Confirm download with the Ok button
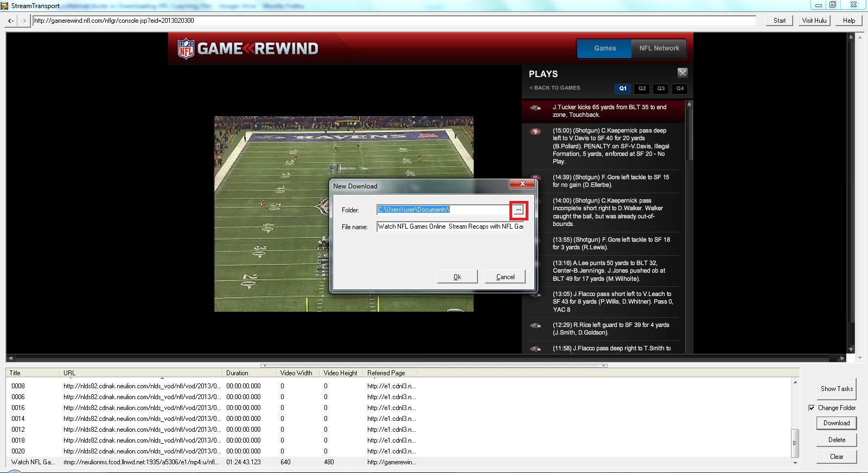Screen dimensions: 868x473 tap(457, 277)
